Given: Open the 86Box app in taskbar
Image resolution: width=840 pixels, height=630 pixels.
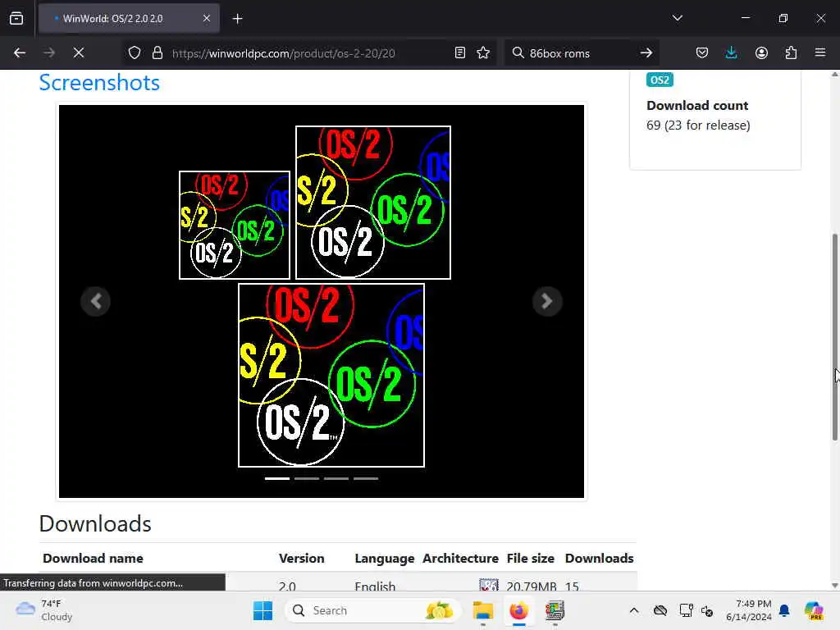Looking at the screenshot, I should point(555,610).
